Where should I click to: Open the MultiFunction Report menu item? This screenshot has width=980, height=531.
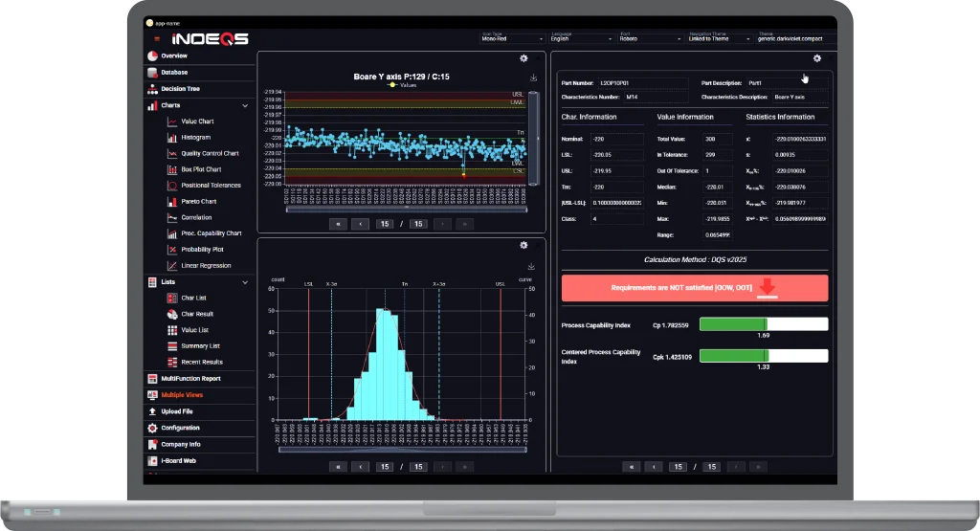pos(190,379)
